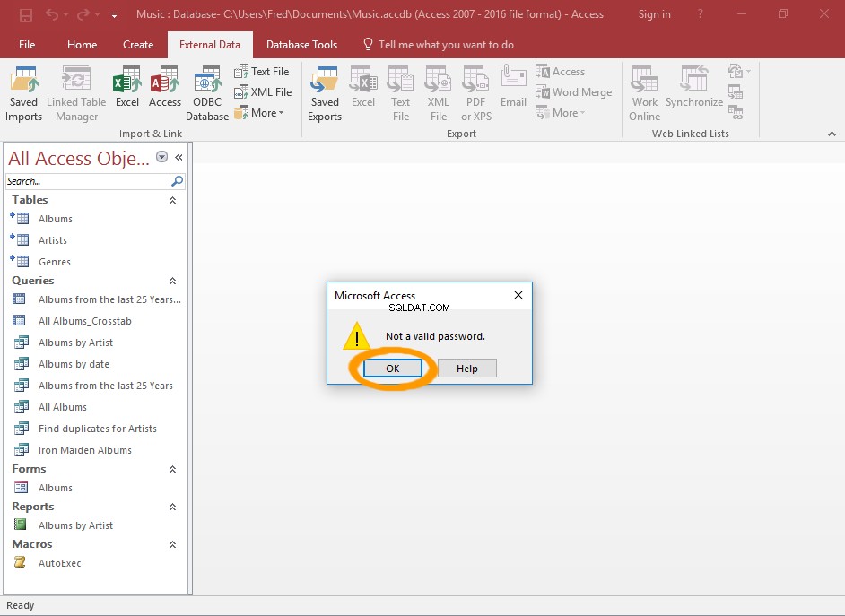This screenshot has height=616, width=845.
Task: Click the Undo arrow in title bar
Action: (x=52, y=14)
